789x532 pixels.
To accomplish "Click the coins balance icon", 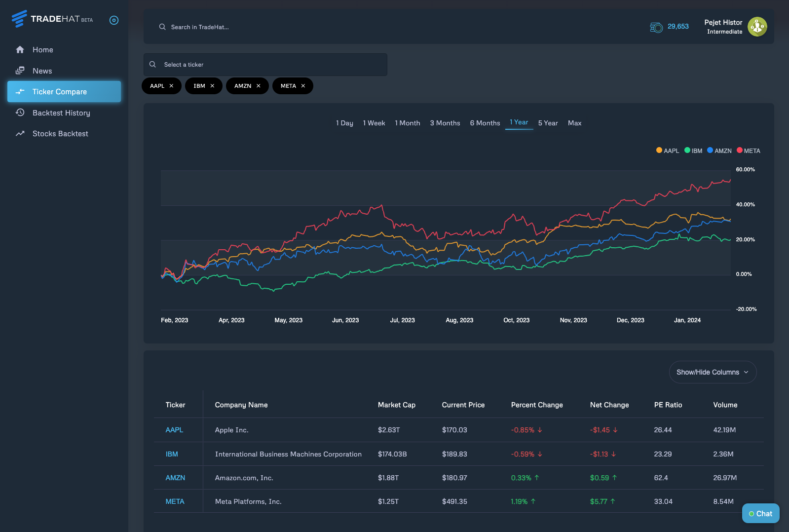I will click(x=656, y=27).
